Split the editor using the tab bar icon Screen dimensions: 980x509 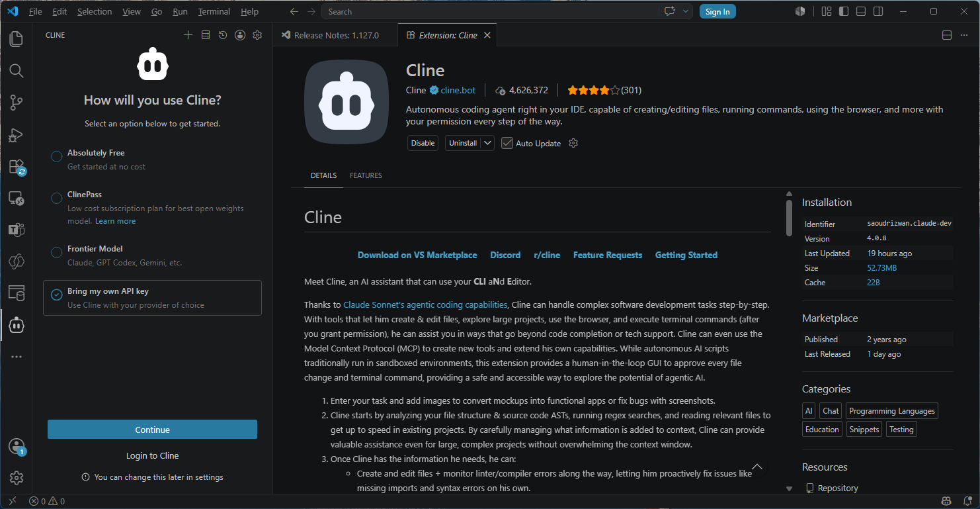947,35
